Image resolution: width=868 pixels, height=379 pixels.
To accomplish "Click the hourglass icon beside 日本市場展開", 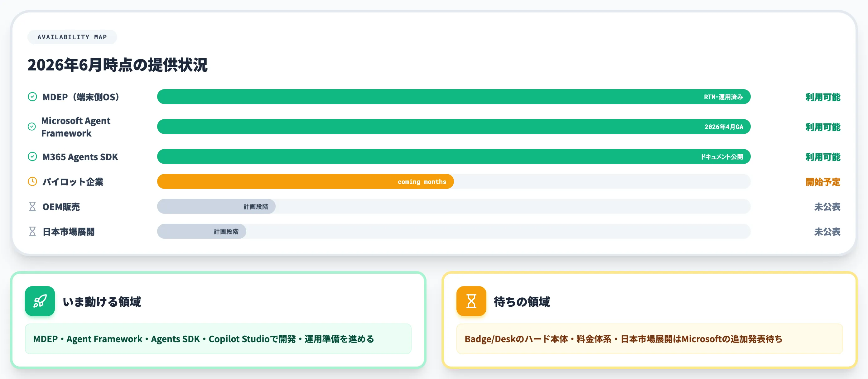I will pyautogui.click(x=32, y=232).
